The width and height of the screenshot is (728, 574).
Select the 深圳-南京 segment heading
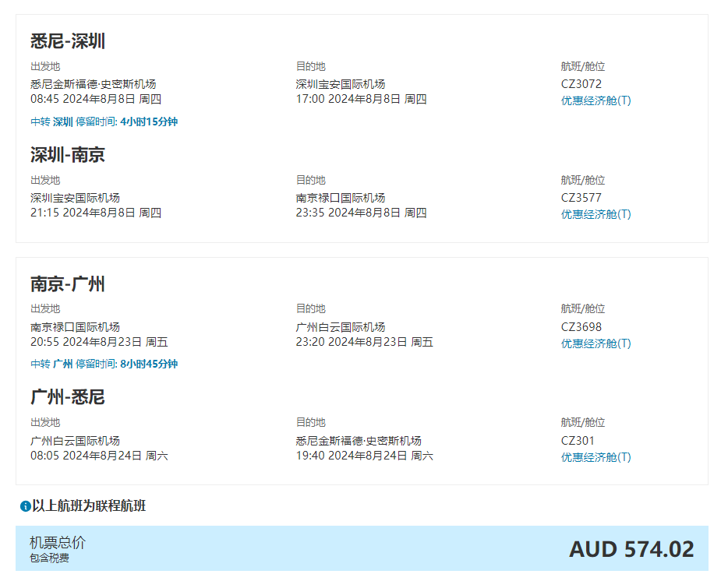(x=68, y=155)
